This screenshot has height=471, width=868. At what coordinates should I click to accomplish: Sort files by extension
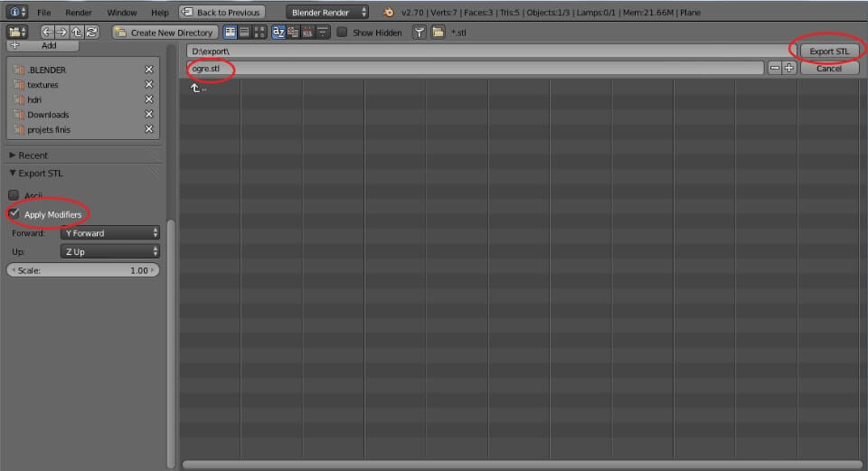(293, 33)
